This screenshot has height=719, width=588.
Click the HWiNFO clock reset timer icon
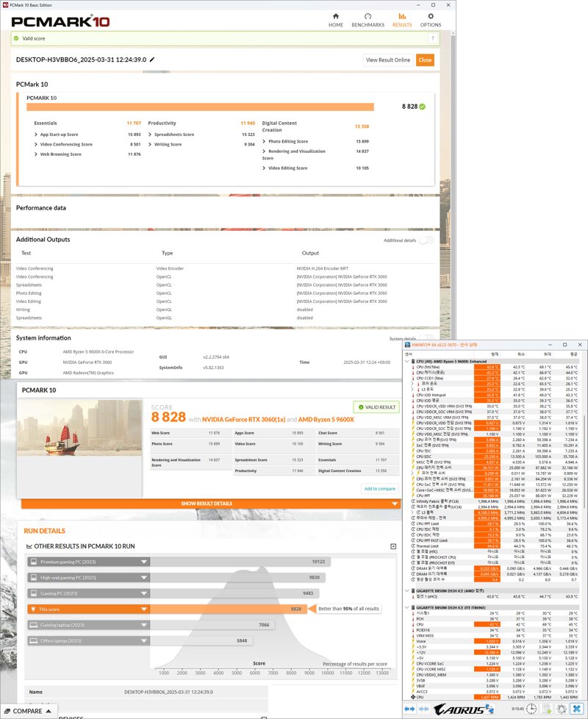531,709
